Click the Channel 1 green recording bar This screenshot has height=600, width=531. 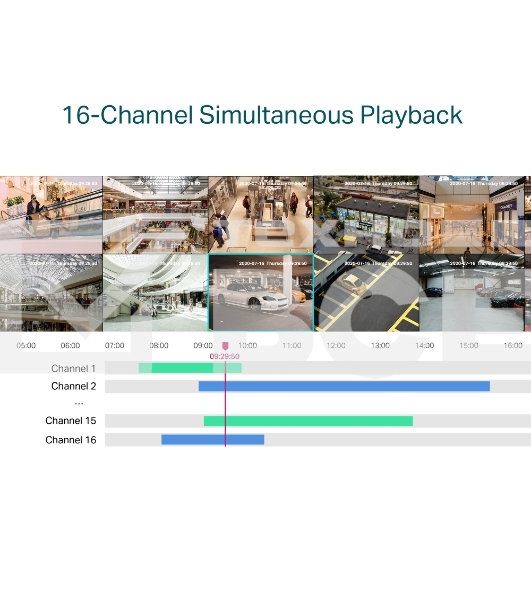(x=190, y=368)
